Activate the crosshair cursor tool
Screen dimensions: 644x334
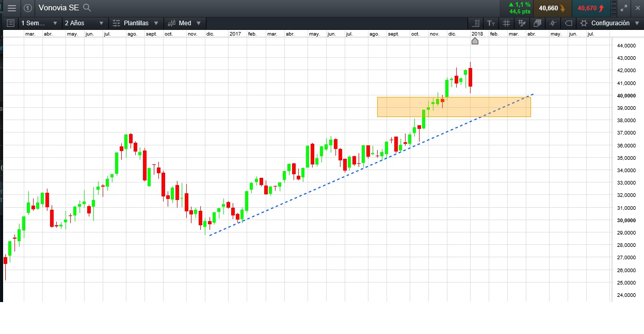(x=553, y=23)
